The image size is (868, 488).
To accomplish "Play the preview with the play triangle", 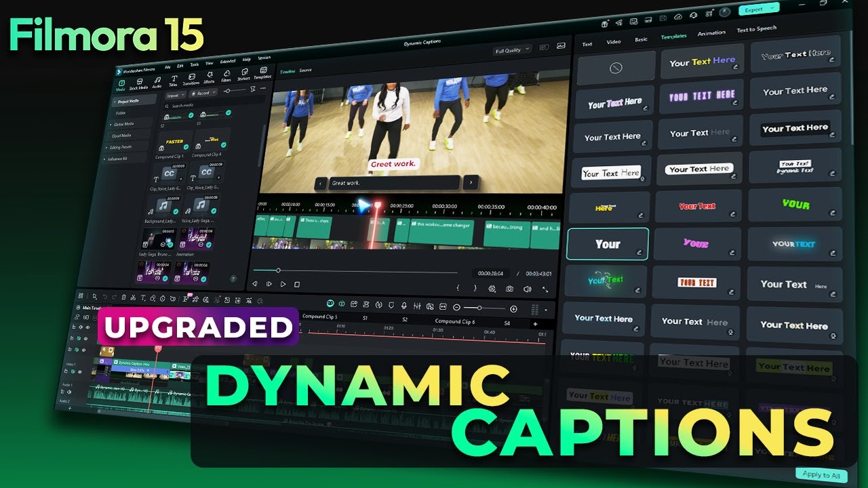I will pos(283,284).
